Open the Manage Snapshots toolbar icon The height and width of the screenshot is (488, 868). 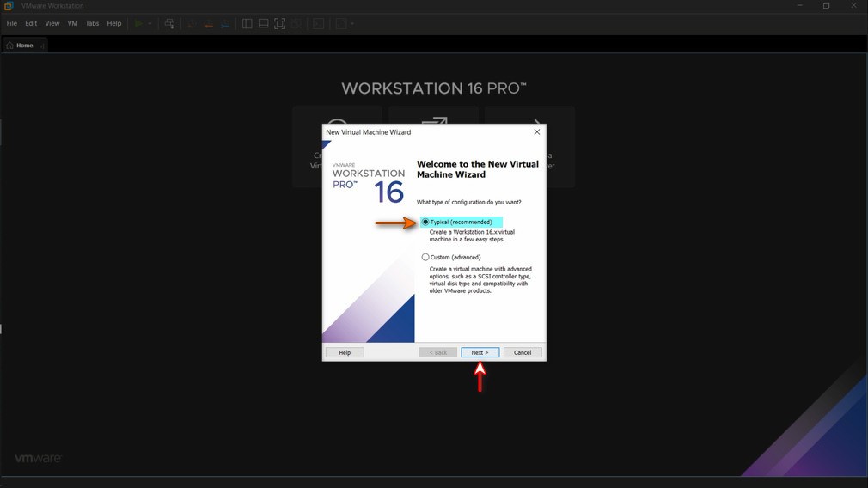click(x=225, y=24)
